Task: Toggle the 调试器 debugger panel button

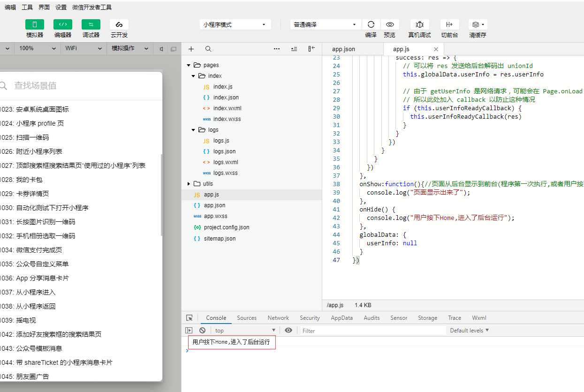Action: pyautogui.click(x=91, y=24)
